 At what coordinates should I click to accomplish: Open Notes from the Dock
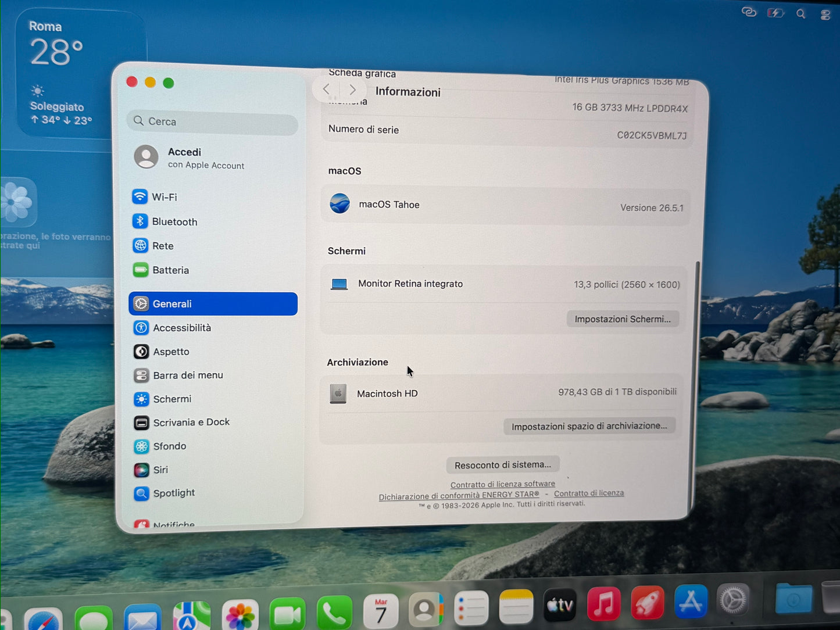[x=516, y=607]
